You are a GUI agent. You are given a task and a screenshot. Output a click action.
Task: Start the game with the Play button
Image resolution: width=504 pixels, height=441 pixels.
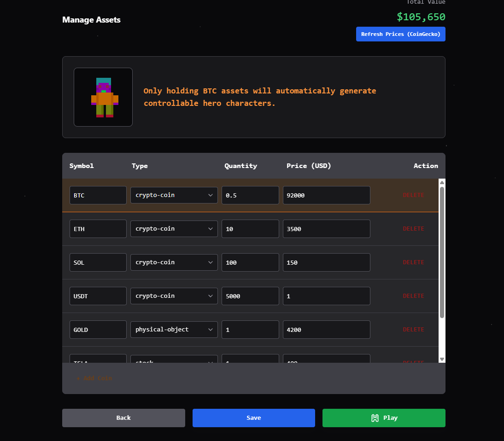click(x=384, y=418)
